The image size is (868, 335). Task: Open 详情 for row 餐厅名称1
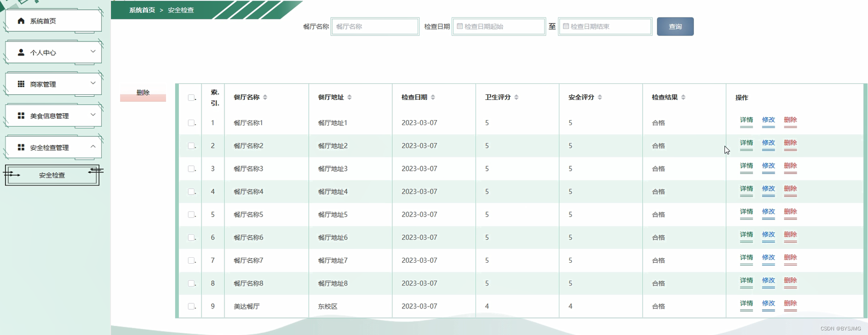(747, 120)
